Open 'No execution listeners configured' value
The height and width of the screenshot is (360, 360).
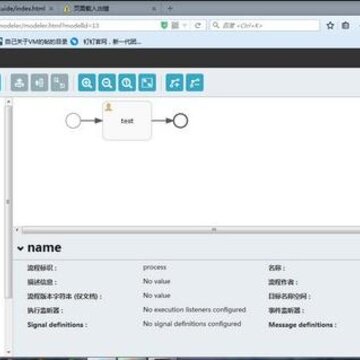coord(194,310)
